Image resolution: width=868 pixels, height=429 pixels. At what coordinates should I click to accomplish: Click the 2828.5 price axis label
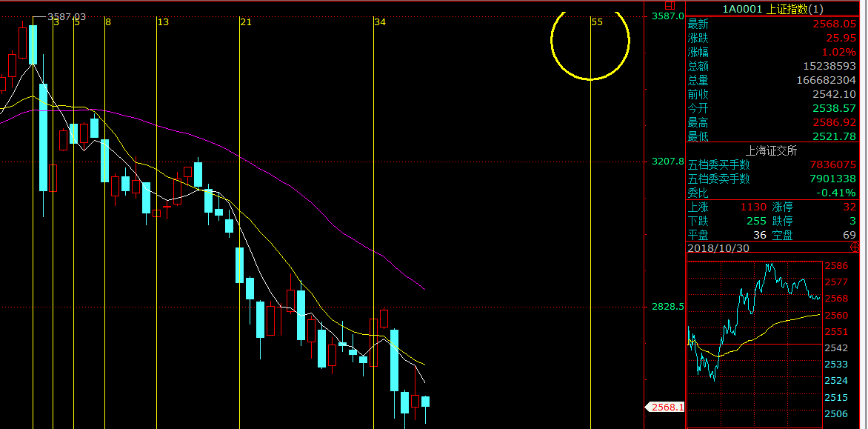(x=668, y=306)
